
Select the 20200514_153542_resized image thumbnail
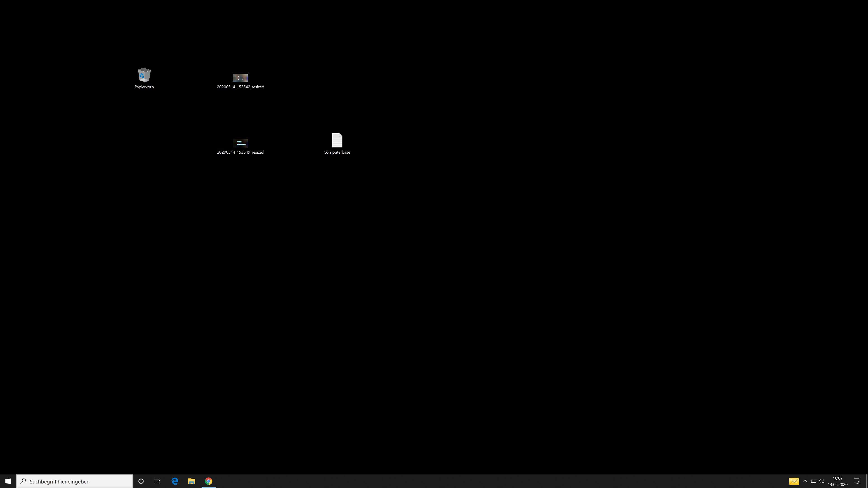coord(240,78)
